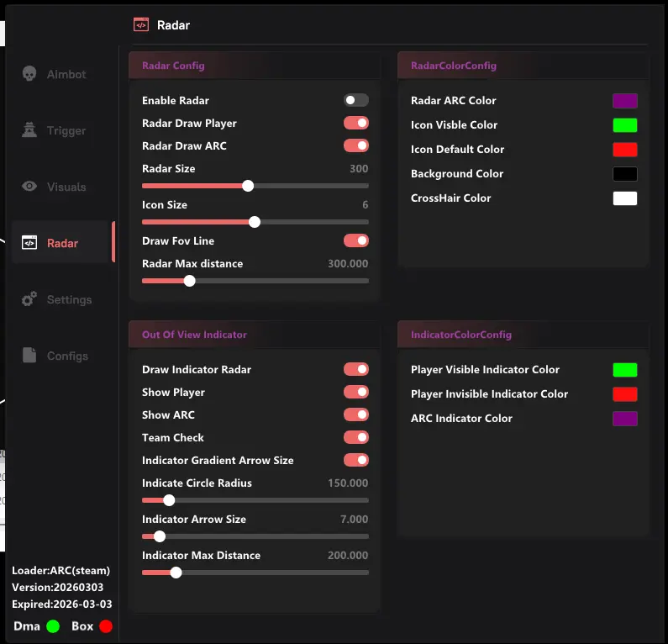This screenshot has width=668, height=644.
Task: Click the Radar Size slider handle
Action: (248, 186)
